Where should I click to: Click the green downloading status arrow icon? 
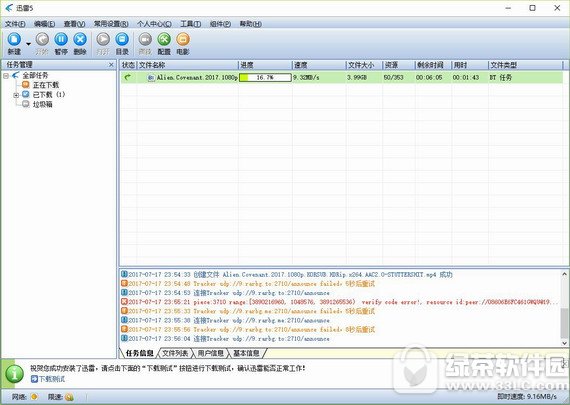(x=128, y=77)
